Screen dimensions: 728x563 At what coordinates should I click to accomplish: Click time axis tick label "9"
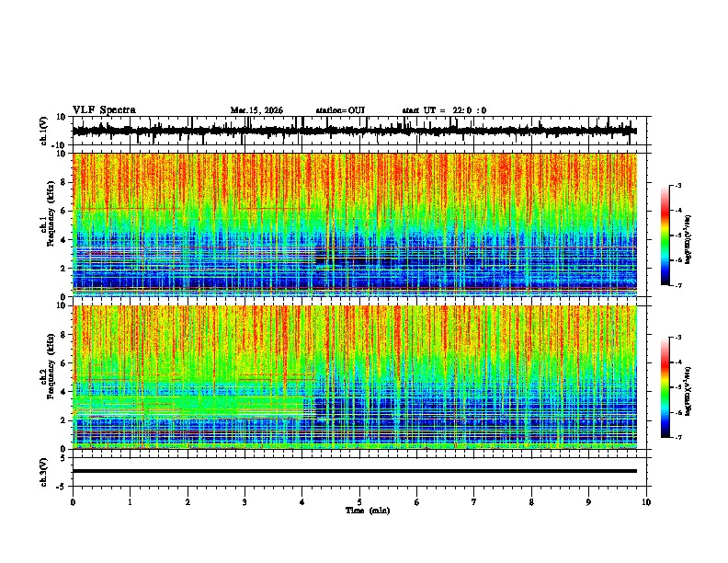588,502
